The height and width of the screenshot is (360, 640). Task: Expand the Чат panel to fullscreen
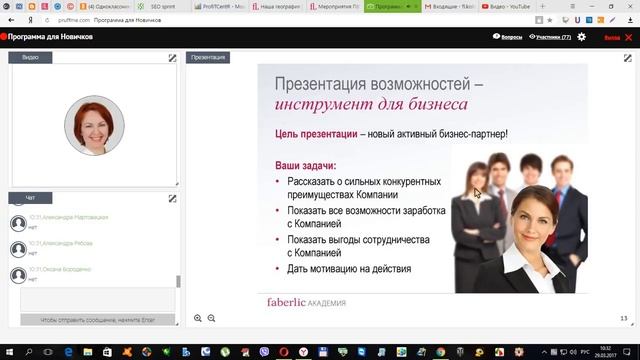[x=172, y=198]
